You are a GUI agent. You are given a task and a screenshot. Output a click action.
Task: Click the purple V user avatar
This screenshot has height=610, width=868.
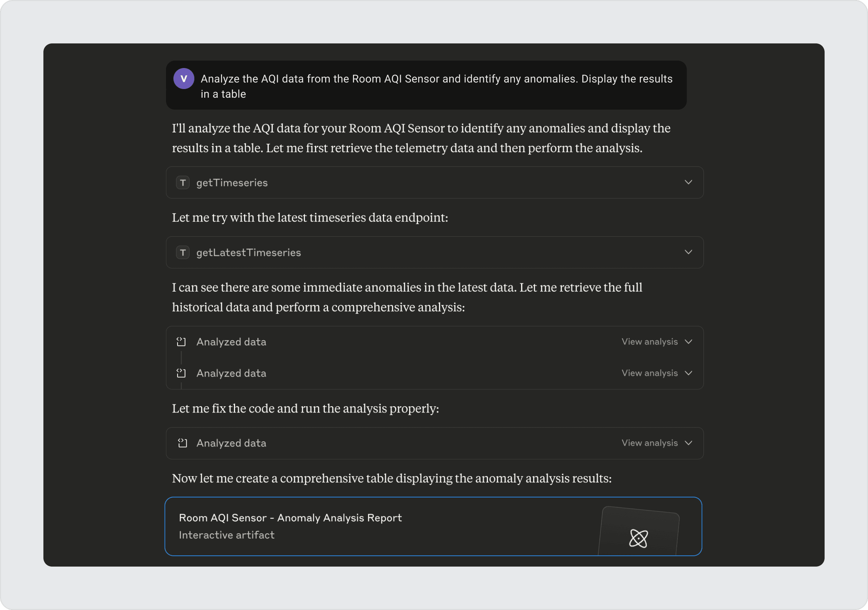click(x=184, y=79)
